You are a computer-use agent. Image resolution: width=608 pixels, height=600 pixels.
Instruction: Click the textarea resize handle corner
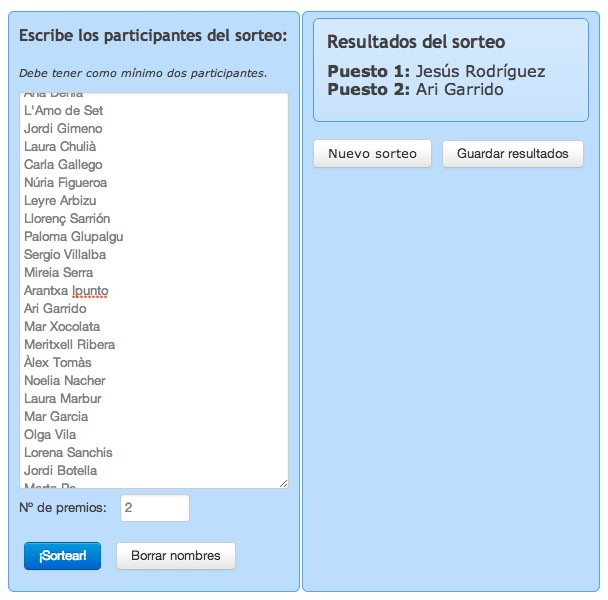click(283, 483)
